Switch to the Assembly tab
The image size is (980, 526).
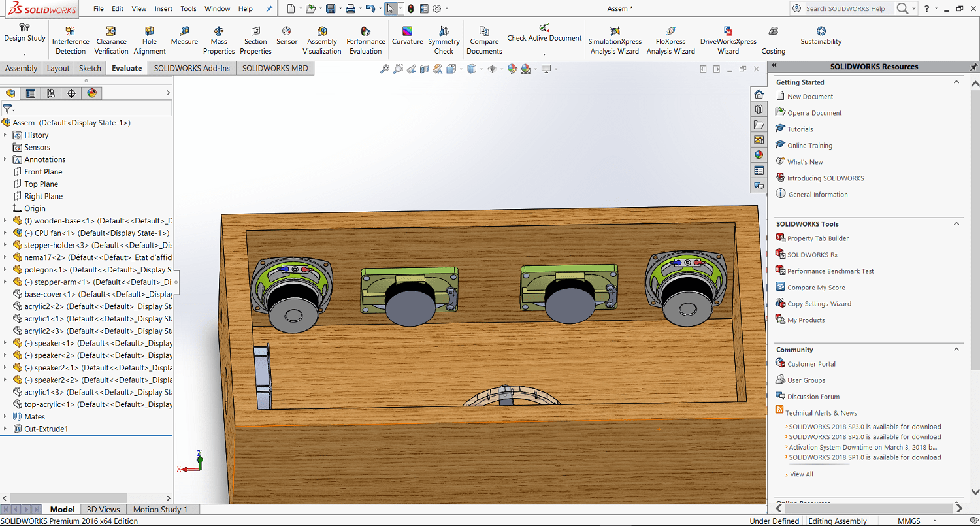[x=22, y=68]
